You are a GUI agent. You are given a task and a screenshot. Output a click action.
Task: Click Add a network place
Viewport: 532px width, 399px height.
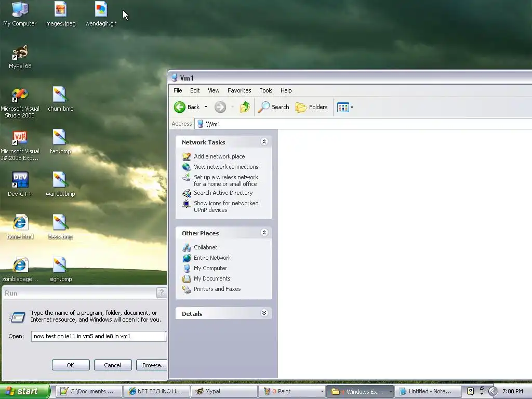(219, 156)
